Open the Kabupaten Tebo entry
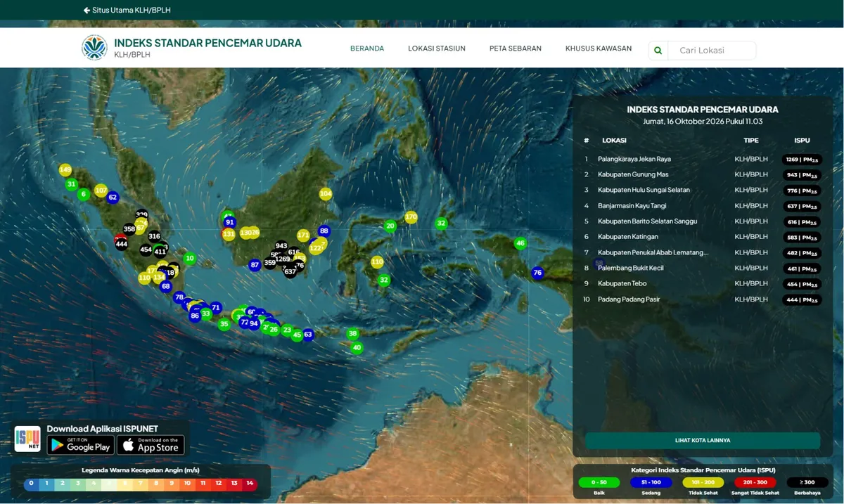Image resolution: width=844 pixels, height=504 pixels. click(x=703, y=283)
